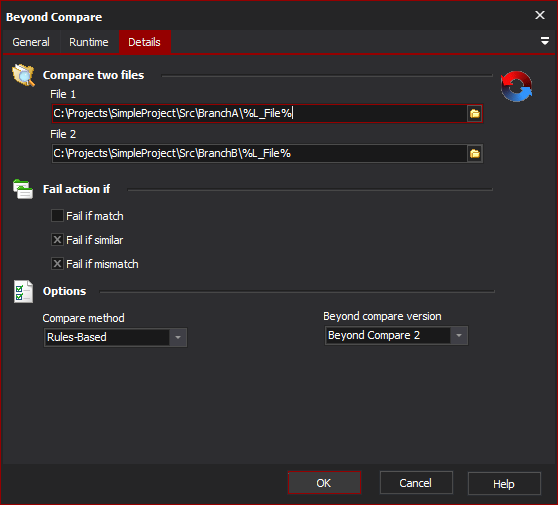Screen dimensions: 558x505
Task: Browse for File 2 with folder icon
Action: pyautogui.click(x=474, y=154)
